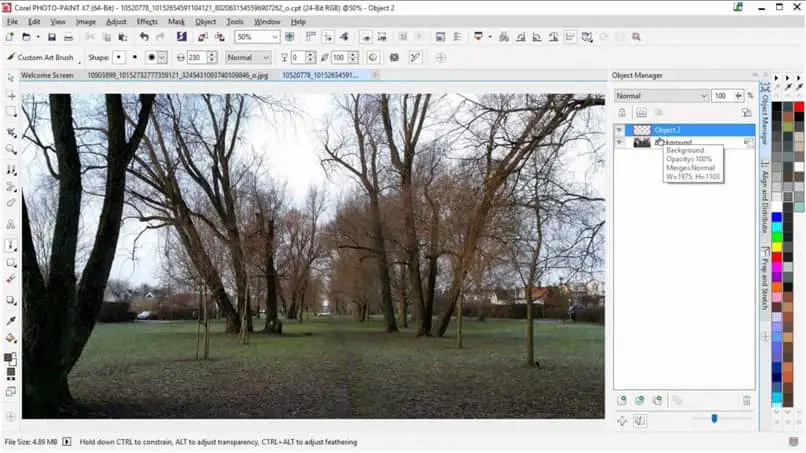This screenshot has width=806, height=453.
Task: Click New Object icon at Object Manager bottom
Action: (x=622, y=401)
